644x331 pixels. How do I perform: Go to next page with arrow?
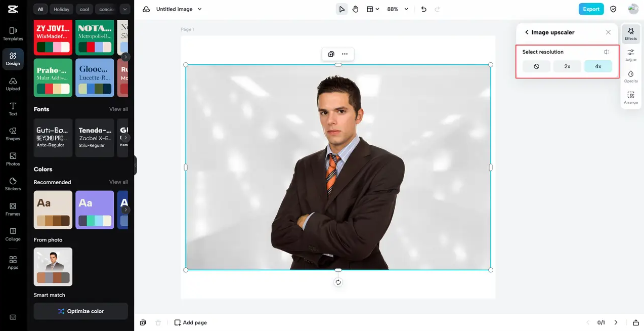(x=616, y=322)
